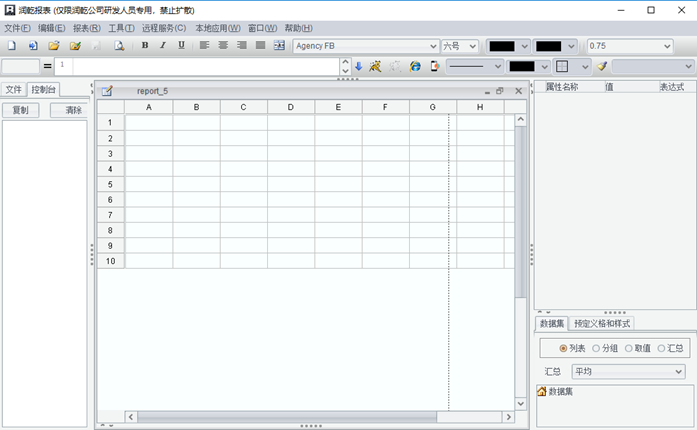Switch to the 数据集 tab
The width and height of the screenshot is (697, 430).
coord(552,323)
